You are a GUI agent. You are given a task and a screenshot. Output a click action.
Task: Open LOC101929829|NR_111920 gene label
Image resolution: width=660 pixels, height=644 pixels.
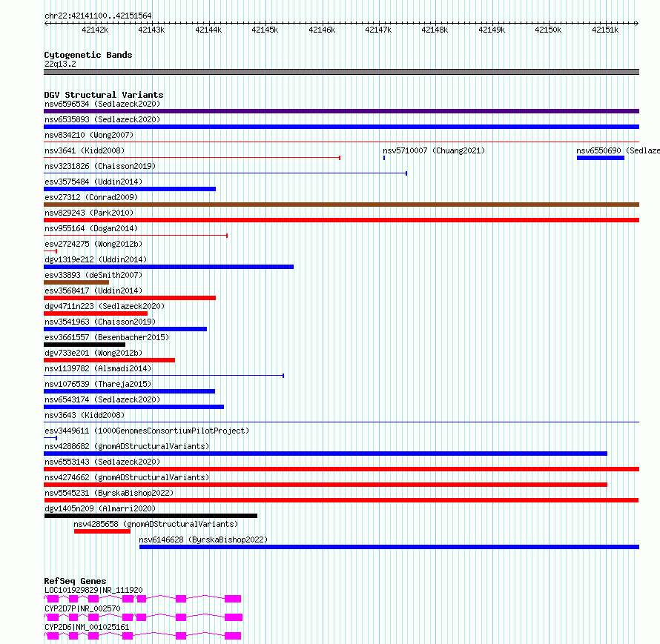pyautogui.click(x=93, y=590)
